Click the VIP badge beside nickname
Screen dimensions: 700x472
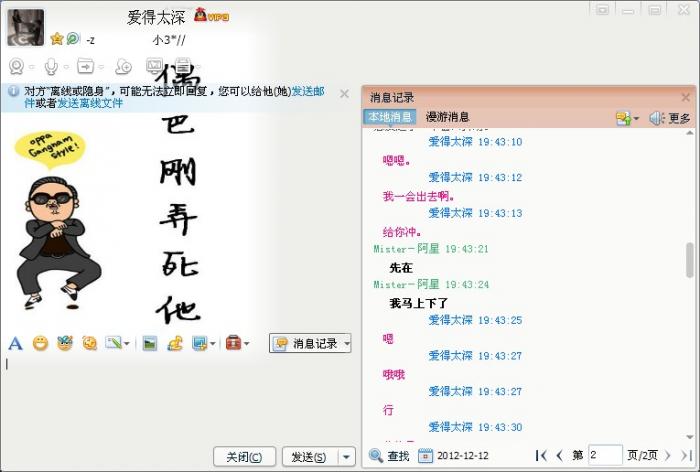click(212, 16)
